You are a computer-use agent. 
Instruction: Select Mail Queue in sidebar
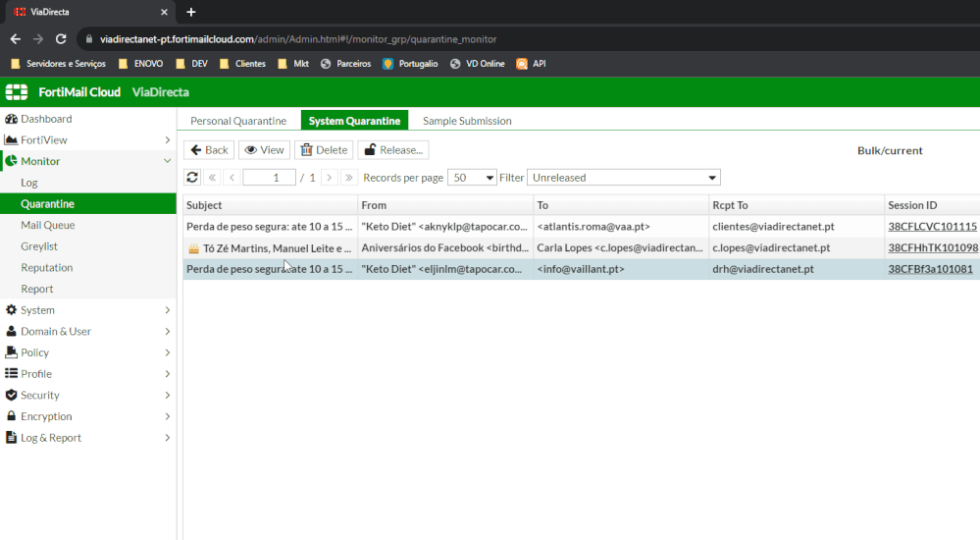coord(48,225)
